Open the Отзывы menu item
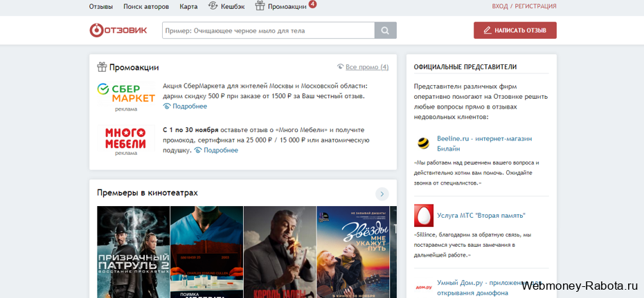Screen dimensions: 644x298 point(100,6)
